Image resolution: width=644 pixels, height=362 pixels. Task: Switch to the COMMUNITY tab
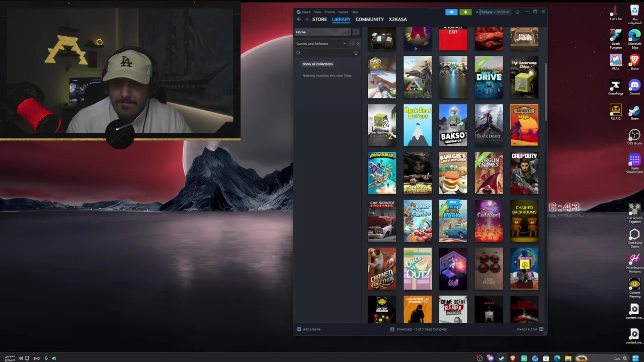370,20
